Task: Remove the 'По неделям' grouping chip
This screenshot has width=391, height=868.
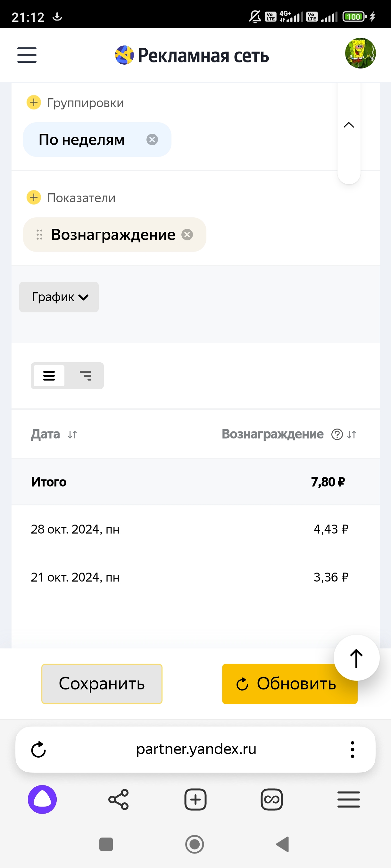Action: point(152,140)
